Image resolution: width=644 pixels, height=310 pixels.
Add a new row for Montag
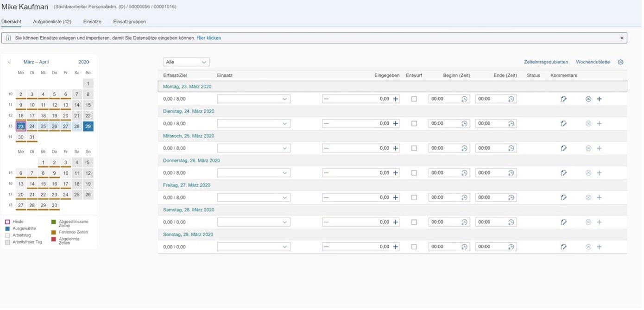[x=599, y=99]
